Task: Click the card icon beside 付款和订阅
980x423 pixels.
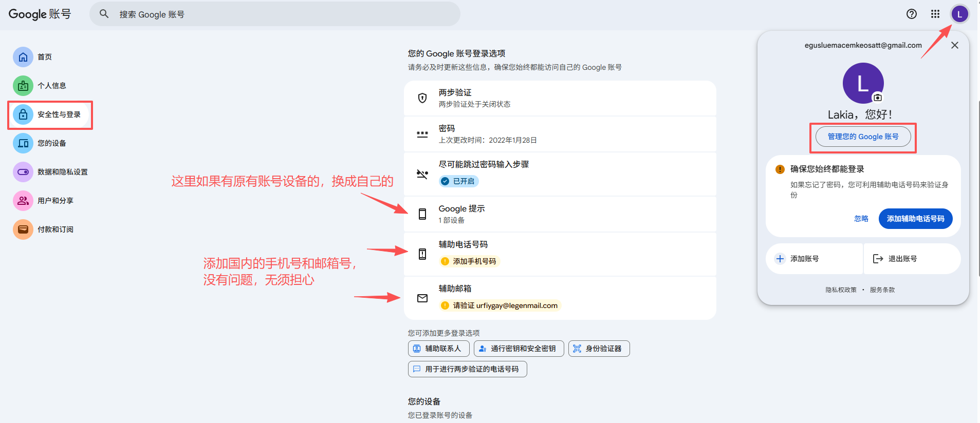Action: [23, 229]
